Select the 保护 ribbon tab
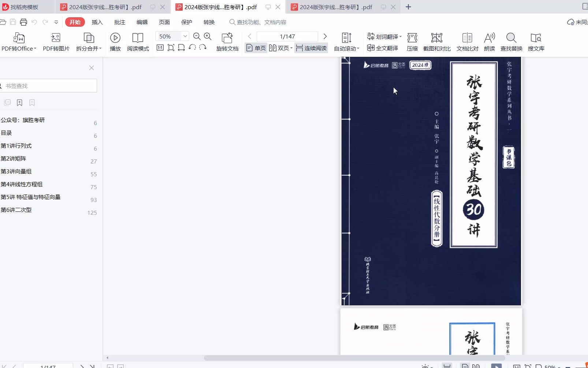 [x=187, y=22]
